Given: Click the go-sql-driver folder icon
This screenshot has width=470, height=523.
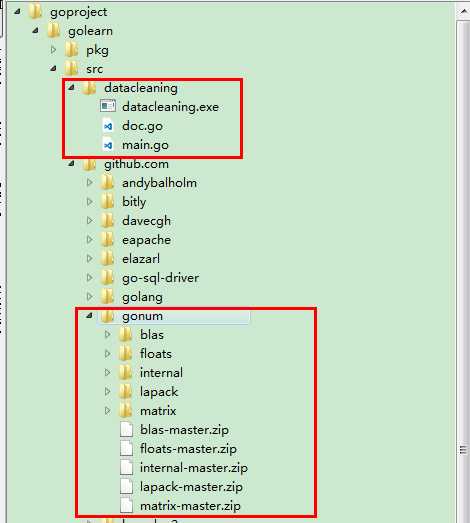Looking at the screenshot, I should click(x=107, y=278).
